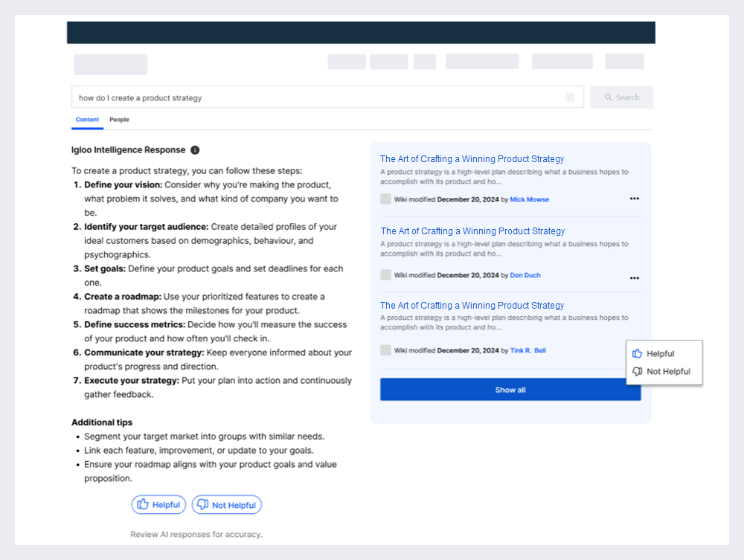Click the info icon beside Igloo Intelligence Response

195,149
